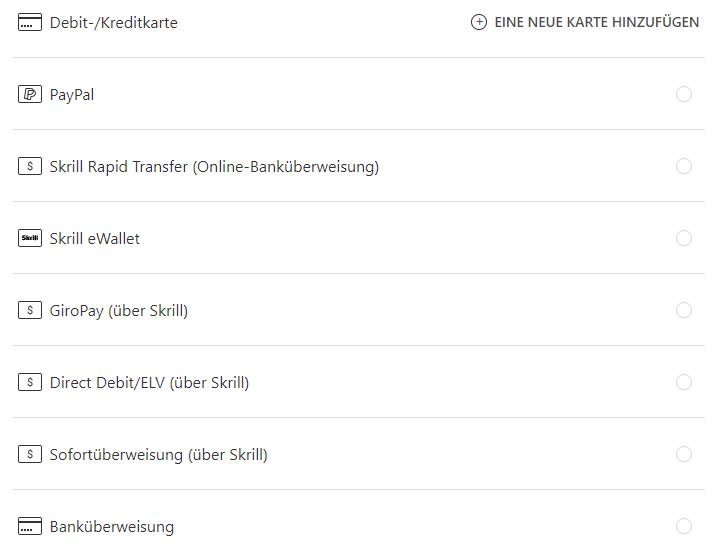The image size is (724, 556).
Task: Click the Skrill Rapid Transfer (Online-Banküberweisung) label
Action: 214,167
